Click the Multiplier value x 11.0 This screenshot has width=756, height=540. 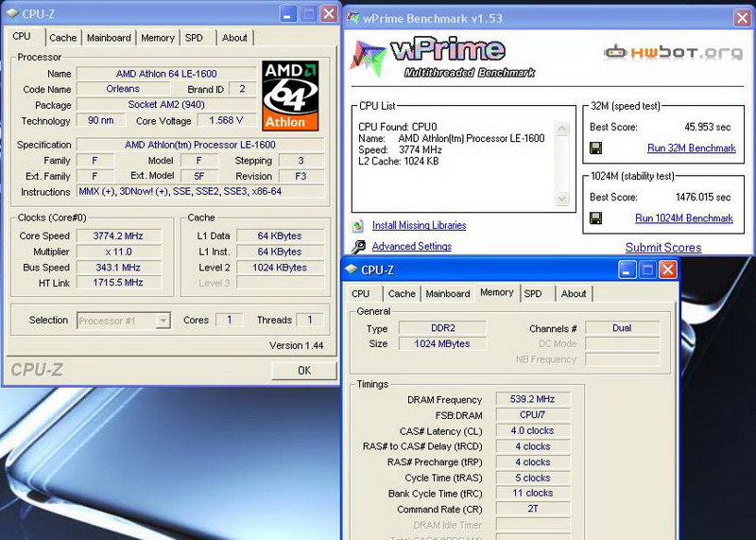(x=119, y=252)
